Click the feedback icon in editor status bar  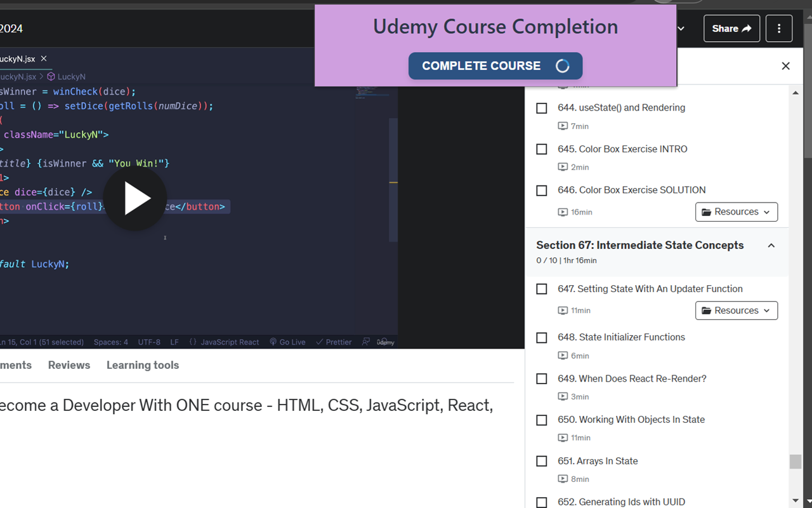point(366,342)
